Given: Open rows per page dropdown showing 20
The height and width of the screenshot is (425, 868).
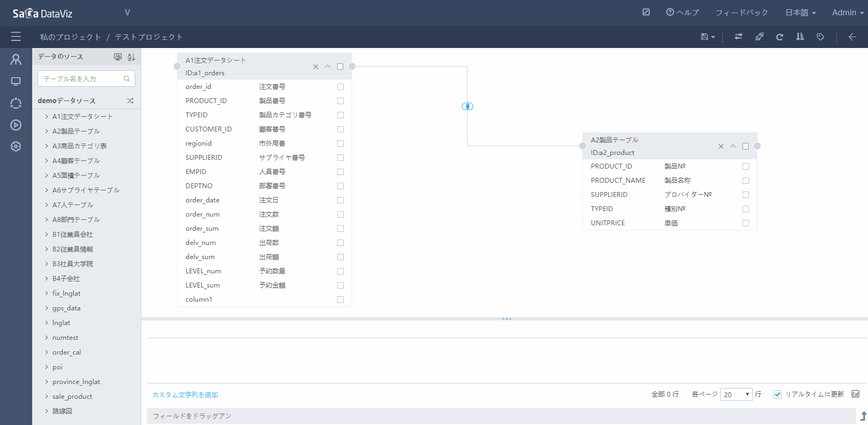Looking at the screenshot, I should click(736, 394).
